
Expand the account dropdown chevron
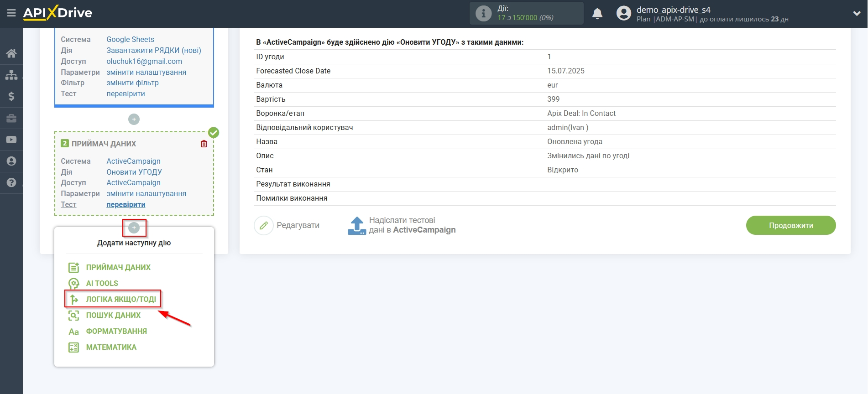coord(857,14)
